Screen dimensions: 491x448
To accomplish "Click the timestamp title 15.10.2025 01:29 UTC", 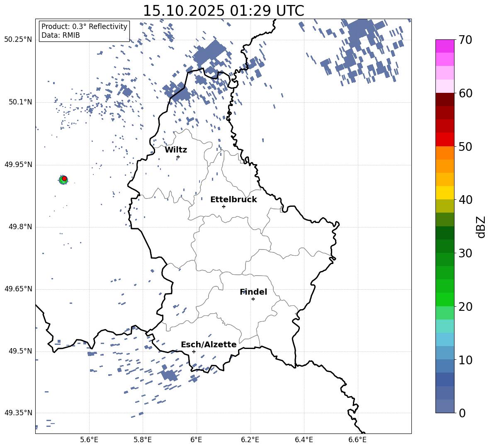I will tap(224, 11).
